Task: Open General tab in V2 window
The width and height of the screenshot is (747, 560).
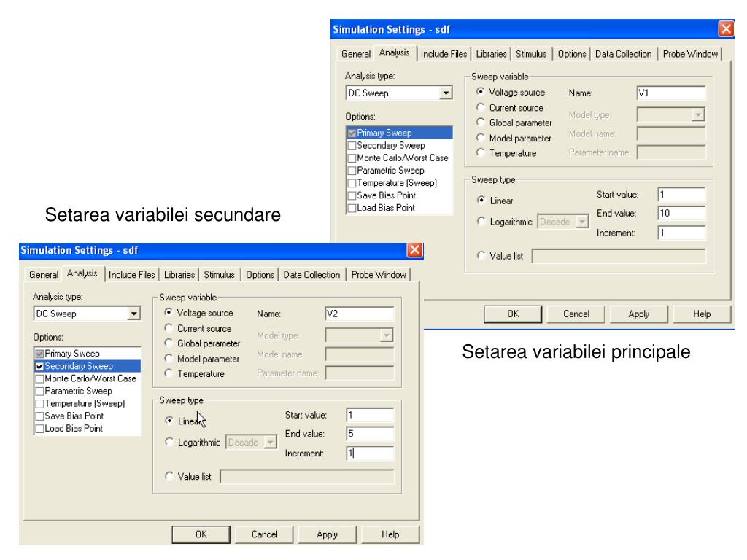Action: tap(43, 275)
